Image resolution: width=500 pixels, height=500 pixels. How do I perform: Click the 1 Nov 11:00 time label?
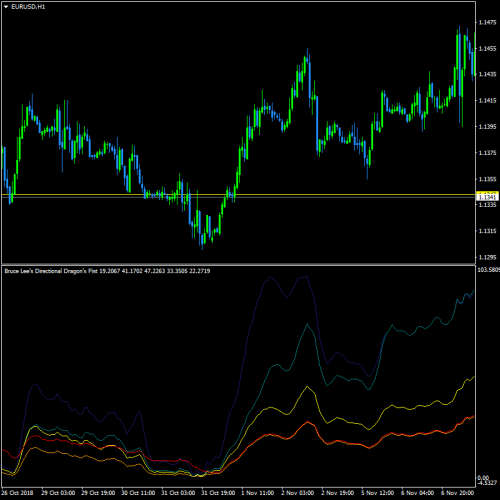pyautogui.click(x=258, y=493)
